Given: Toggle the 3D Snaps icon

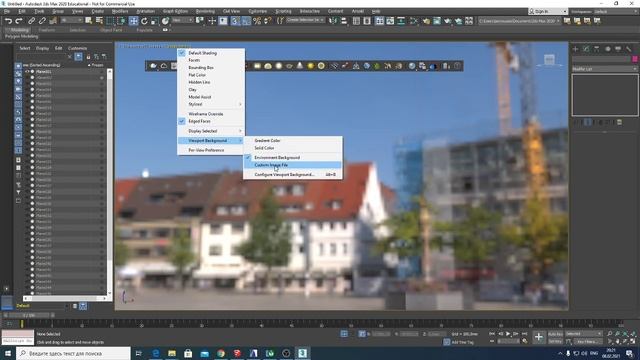Looking at the screenshot, I should [235, 21].
